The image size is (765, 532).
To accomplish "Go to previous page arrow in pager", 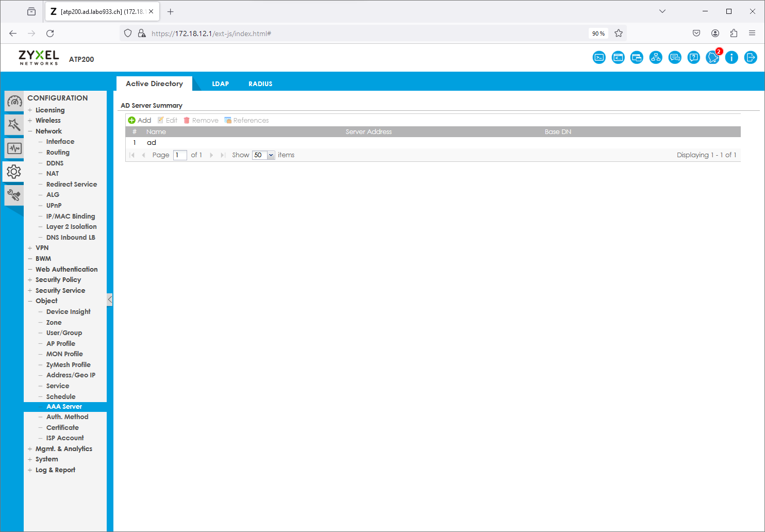I will pyautogui.click(x=143, y=155).
